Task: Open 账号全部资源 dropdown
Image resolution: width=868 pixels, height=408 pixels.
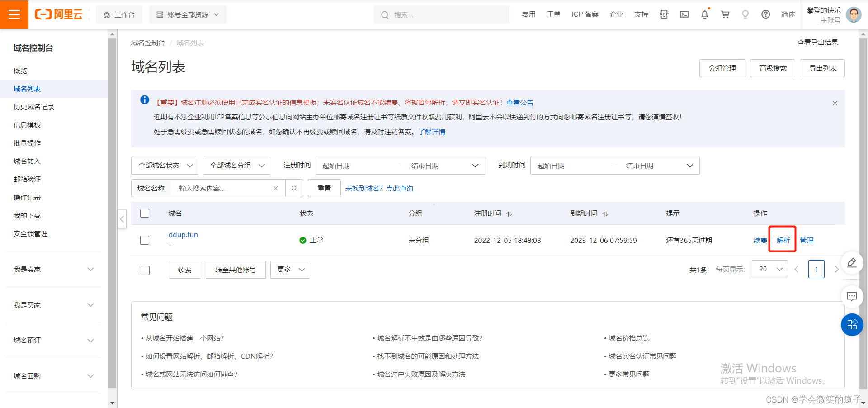Action: [x=188, y=14]
